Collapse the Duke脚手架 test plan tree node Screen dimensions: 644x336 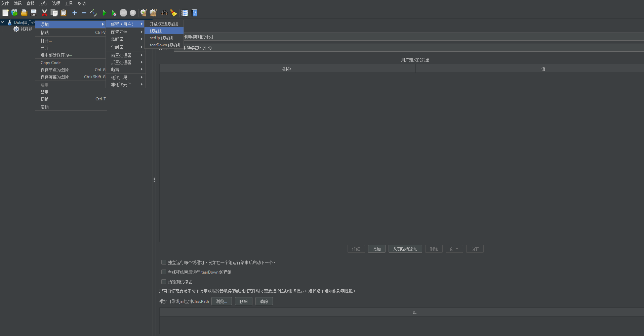[x=2, y=22]
